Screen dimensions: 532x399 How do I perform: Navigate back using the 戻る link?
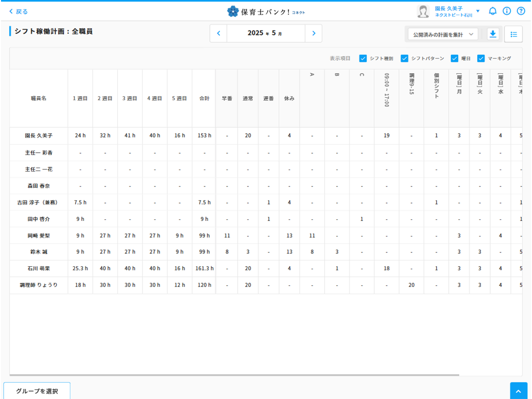tap(18, 10)
